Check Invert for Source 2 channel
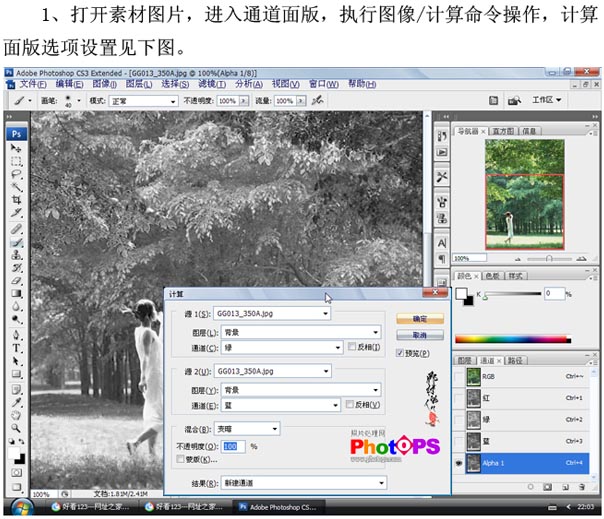 tap(349, 404)
